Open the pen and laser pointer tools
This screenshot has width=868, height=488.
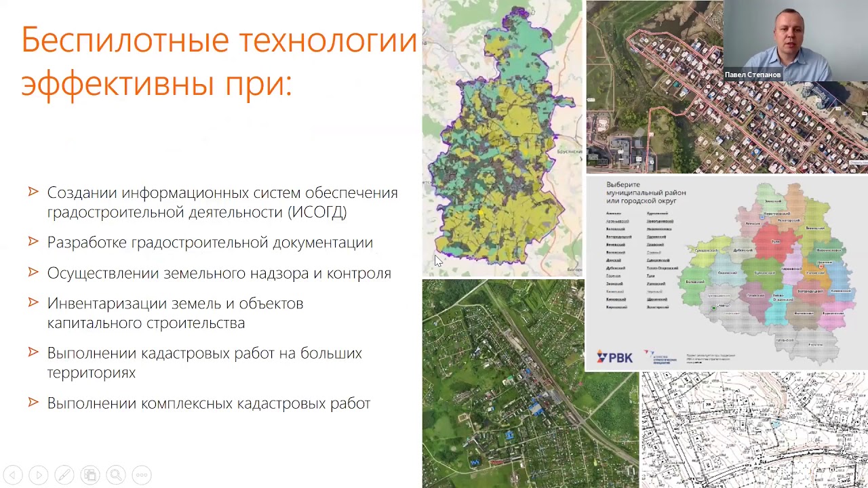pyautogui.click(x=64, y=475)
